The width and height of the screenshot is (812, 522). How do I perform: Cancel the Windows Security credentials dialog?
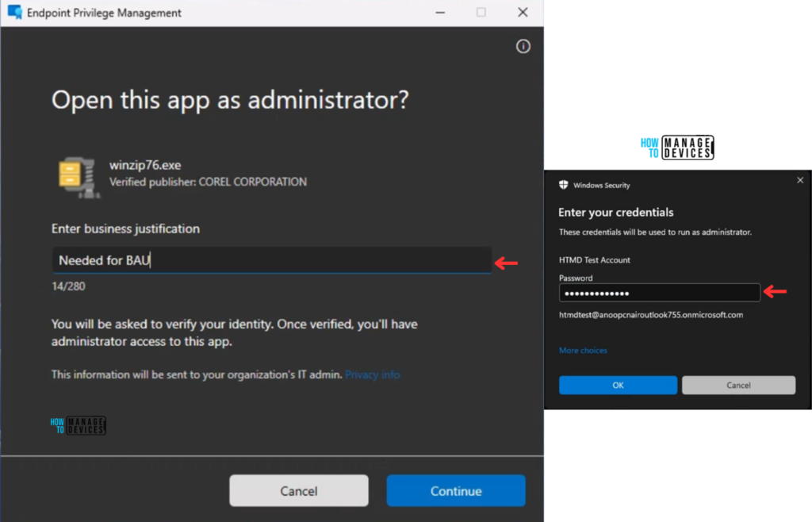tap(738, 386)
